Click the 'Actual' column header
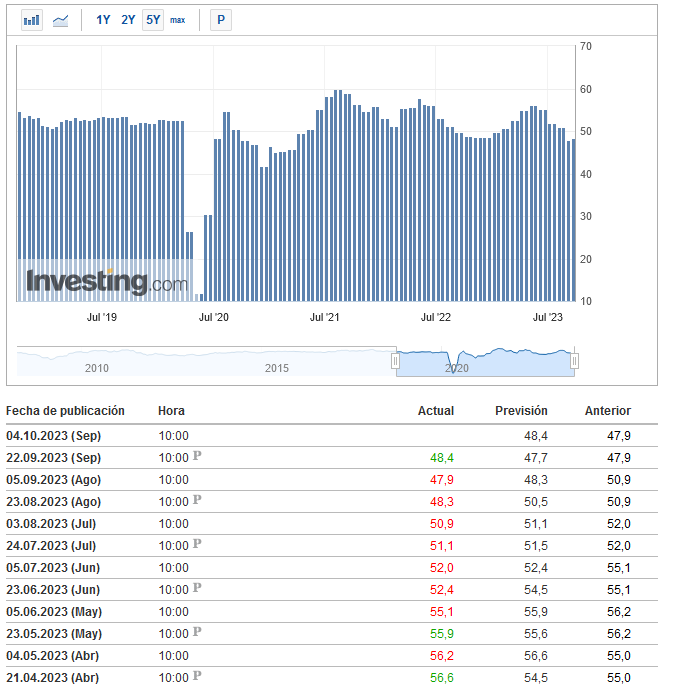This screenshot has width=676, height=692. tap(436, 411)
